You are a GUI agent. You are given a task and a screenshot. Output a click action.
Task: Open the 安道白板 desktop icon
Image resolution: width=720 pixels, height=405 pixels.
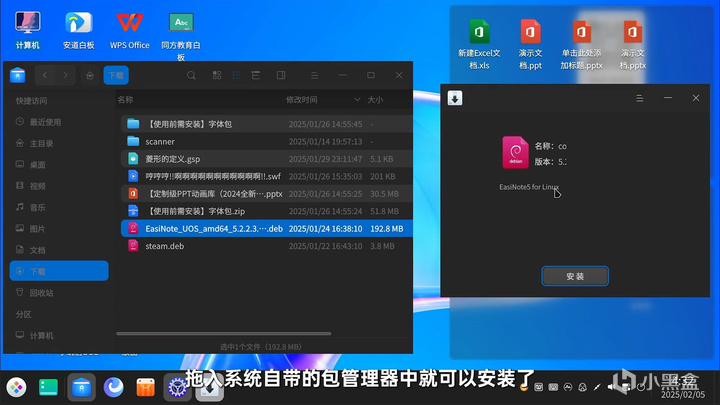point(79,30)
